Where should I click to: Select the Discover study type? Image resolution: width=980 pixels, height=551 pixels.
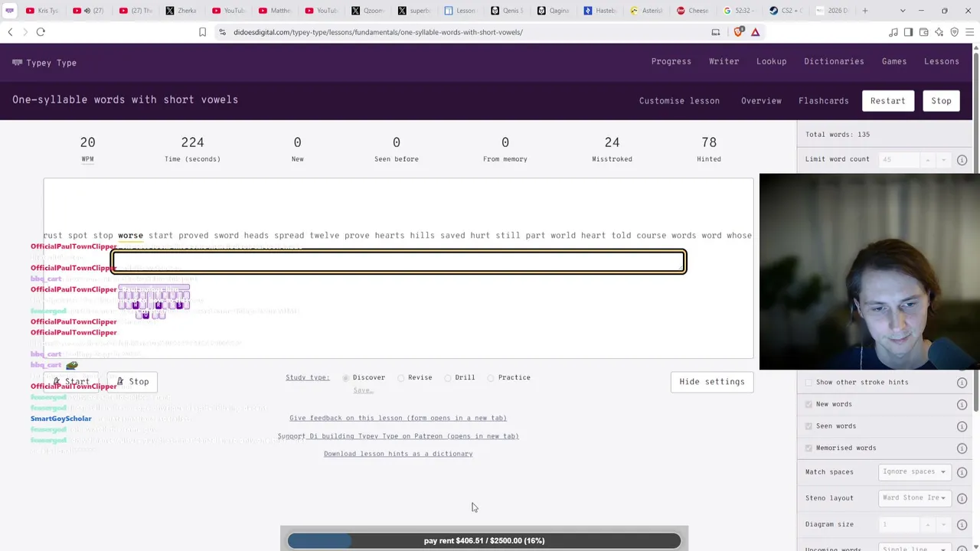(x=346, y=378)
